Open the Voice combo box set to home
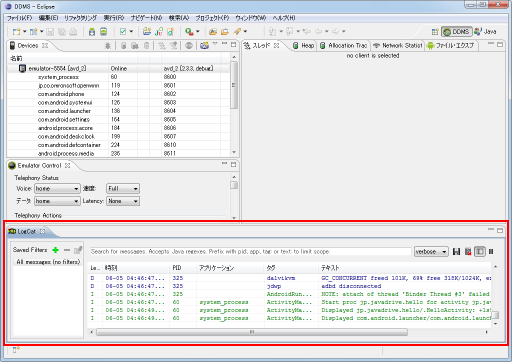This screenshot has width=512, height=362. pyautogui.click(x=57, y=189)
